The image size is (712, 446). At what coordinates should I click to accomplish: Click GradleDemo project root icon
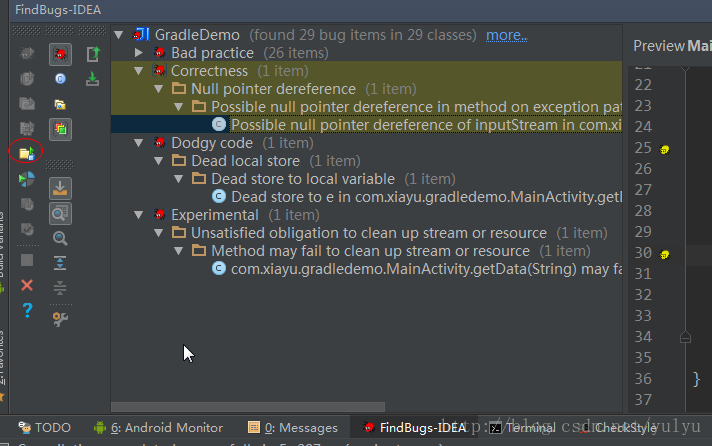point(141,35)
